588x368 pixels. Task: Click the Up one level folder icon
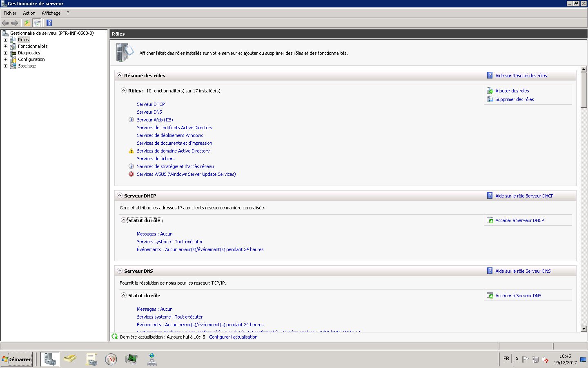click(x=27, y=23)
